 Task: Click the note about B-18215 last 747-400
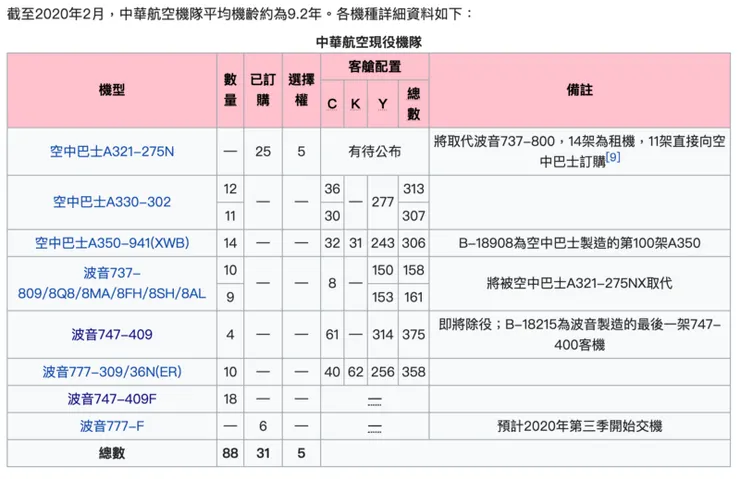580,335
